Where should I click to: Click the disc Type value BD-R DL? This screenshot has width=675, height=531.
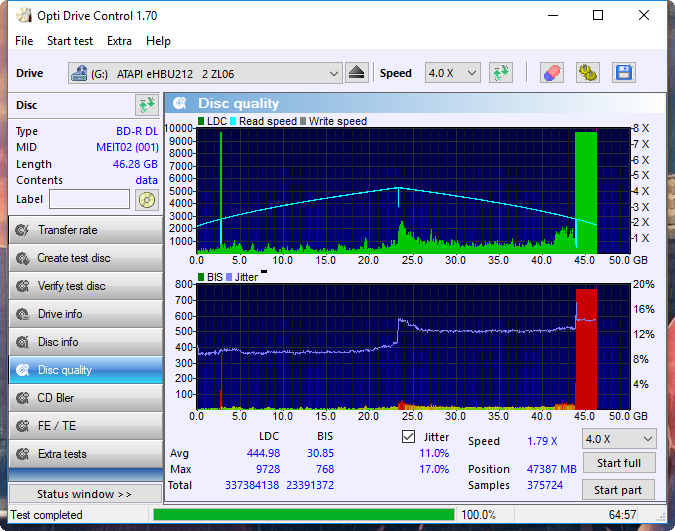pos(137,131)
